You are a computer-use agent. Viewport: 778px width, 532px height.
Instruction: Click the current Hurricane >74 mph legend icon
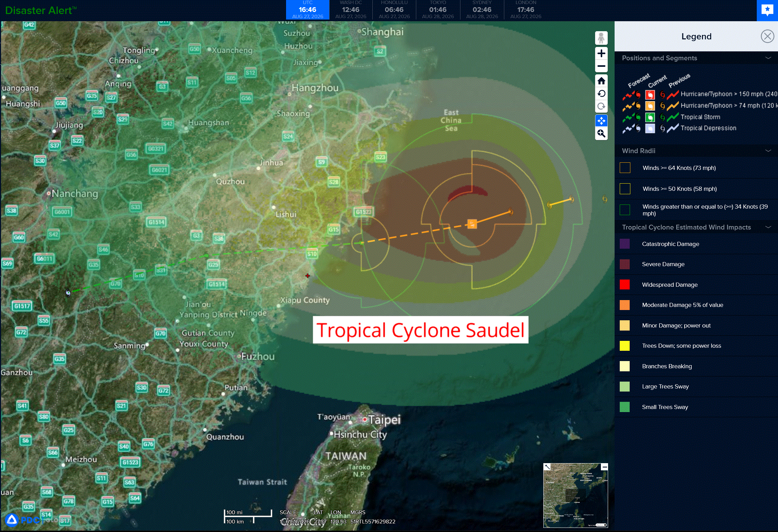click(650, 106)
